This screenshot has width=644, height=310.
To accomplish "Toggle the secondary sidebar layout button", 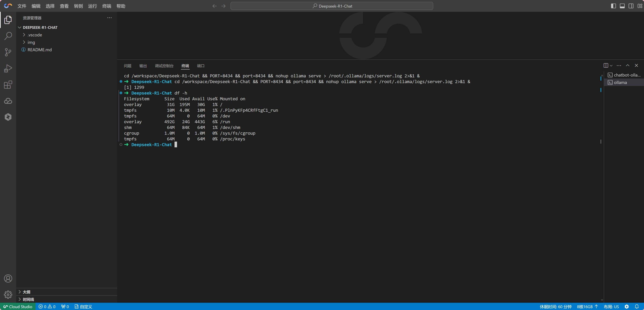I will [x=631, y=6].
